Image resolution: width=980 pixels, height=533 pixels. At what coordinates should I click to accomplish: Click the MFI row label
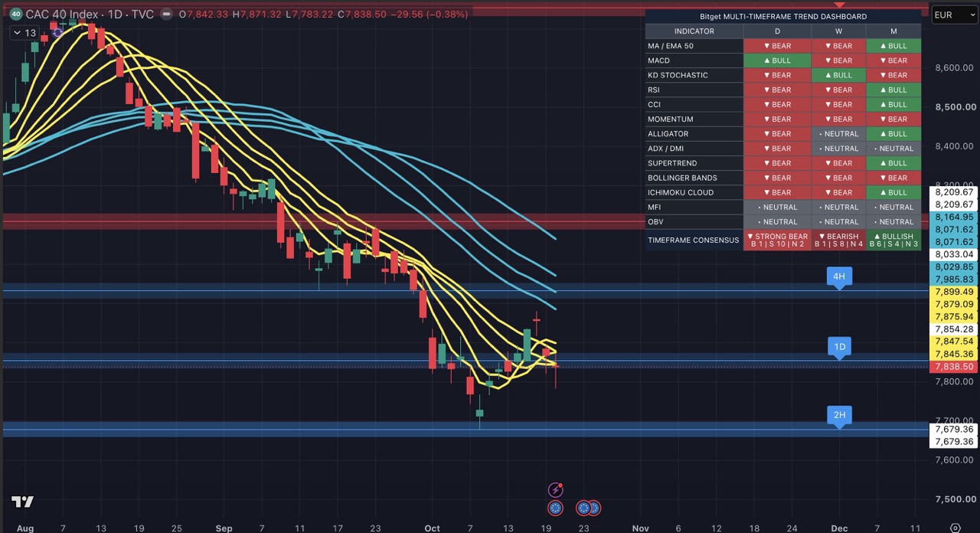pyautogui.click(x=654, y=207)
